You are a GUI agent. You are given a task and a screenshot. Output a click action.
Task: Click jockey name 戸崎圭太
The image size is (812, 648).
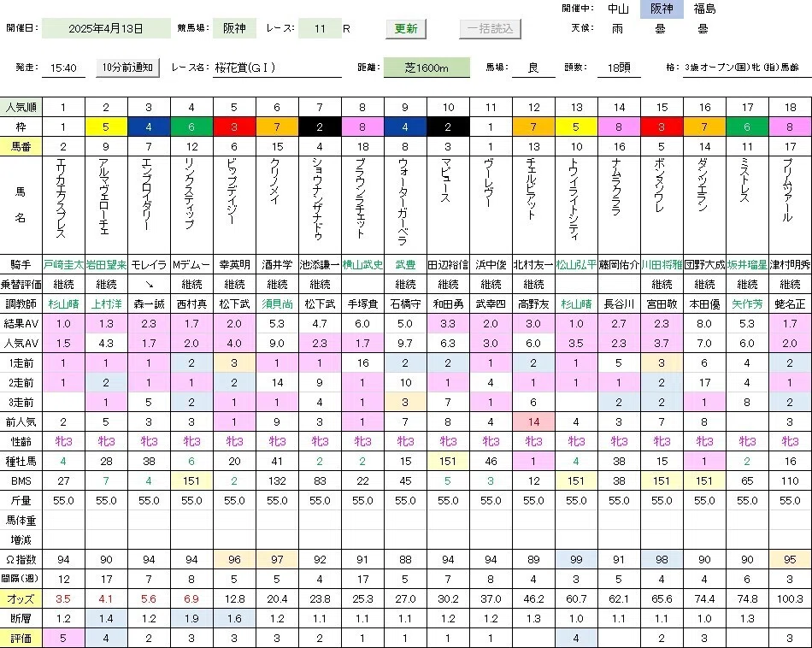(x=63, y=265)
